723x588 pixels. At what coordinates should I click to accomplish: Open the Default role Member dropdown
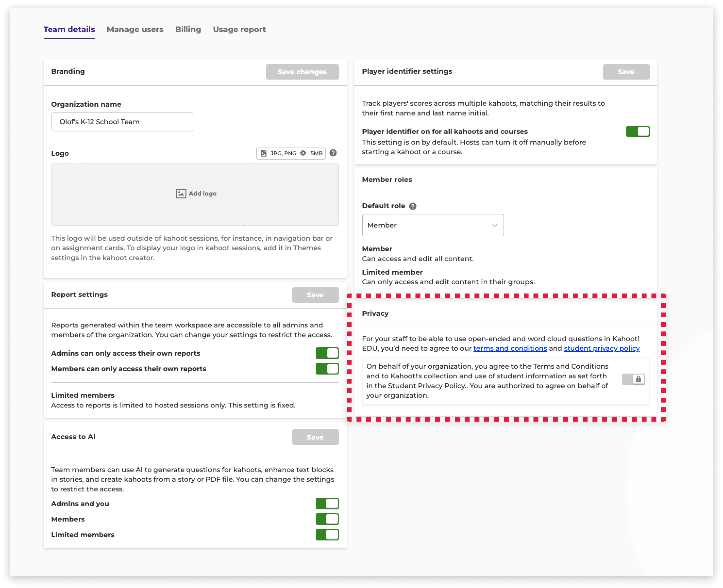point(432,225)
